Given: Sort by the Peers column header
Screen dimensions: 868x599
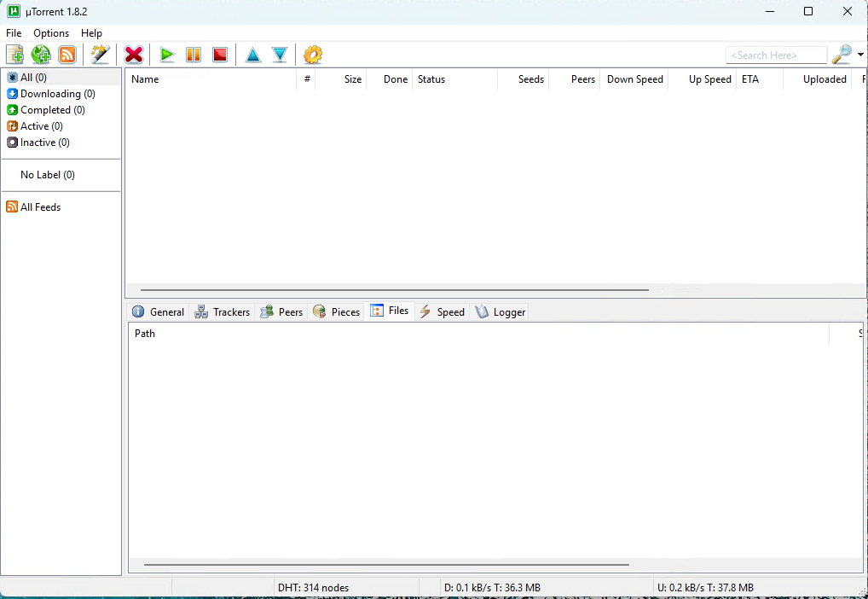Looking at the screenshot, I should [x=575, y=79].
